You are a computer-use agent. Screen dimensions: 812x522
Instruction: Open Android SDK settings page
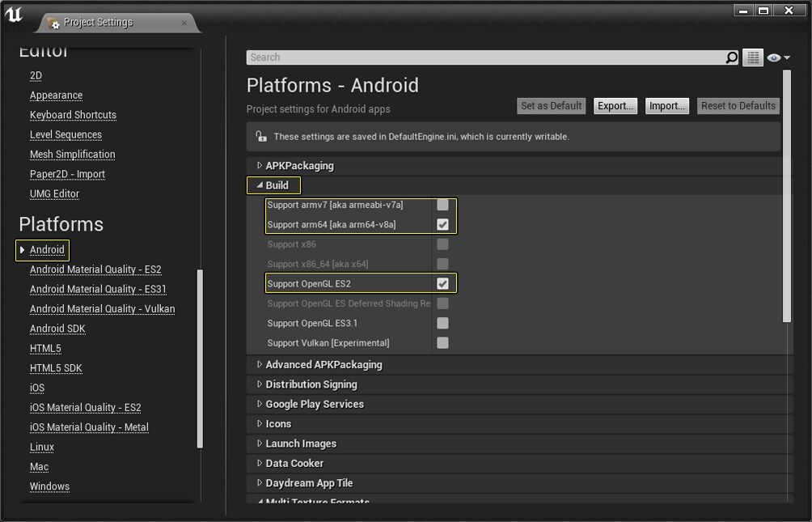point(57,329)
